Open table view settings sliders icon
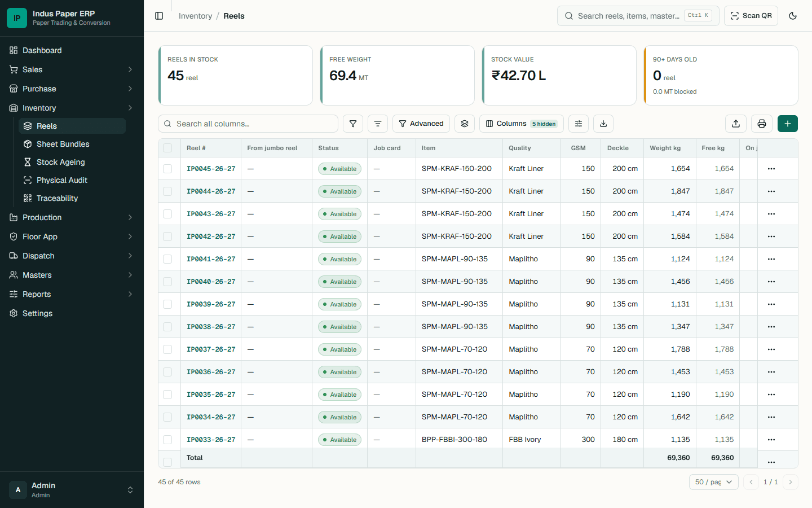Viewport: 812px width, 508px height. pyautogui.click(x=579, y=124)
